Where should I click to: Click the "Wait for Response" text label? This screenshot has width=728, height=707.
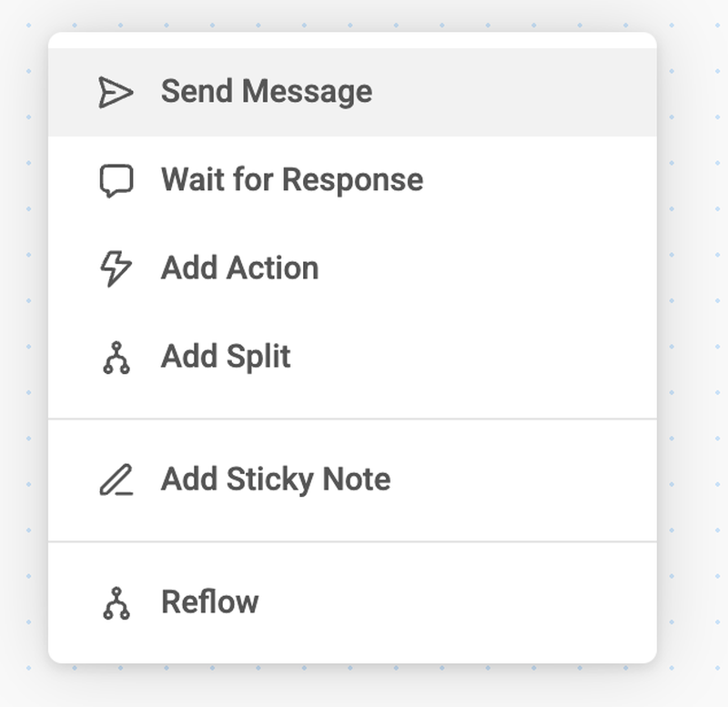[292, 180]
